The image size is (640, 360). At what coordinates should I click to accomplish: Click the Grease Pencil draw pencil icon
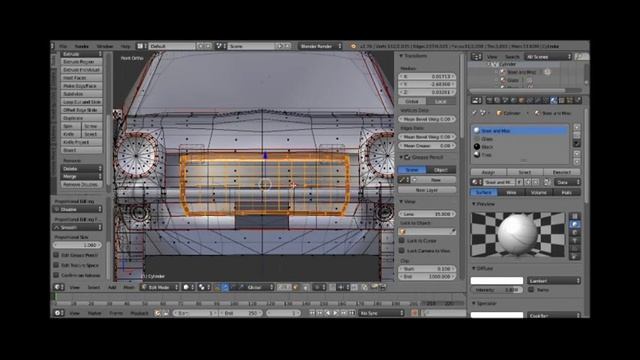(x=402, y=180)
